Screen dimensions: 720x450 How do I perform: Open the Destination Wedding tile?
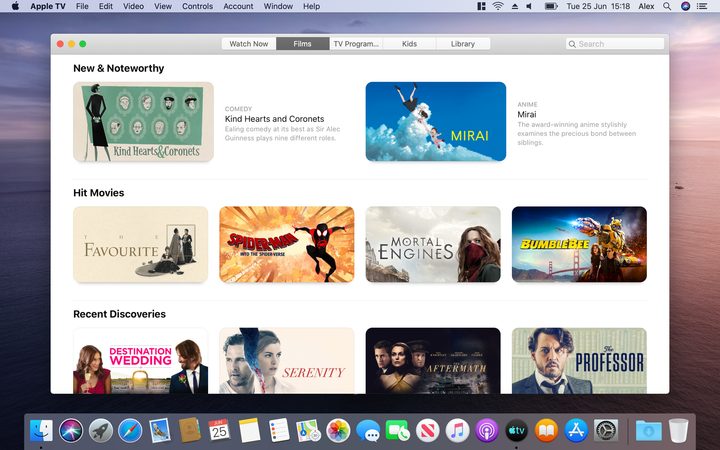pyautogui.click(x=141, y=360)
